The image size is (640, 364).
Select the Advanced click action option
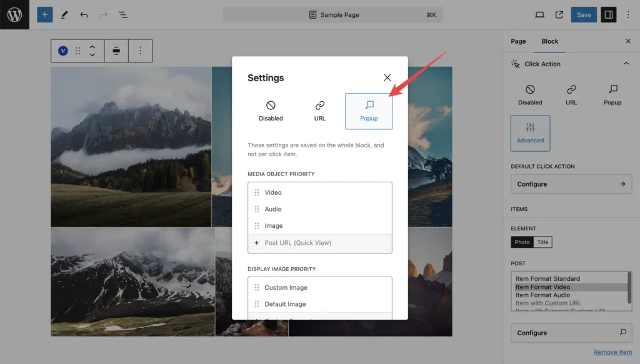click(530, 133)
